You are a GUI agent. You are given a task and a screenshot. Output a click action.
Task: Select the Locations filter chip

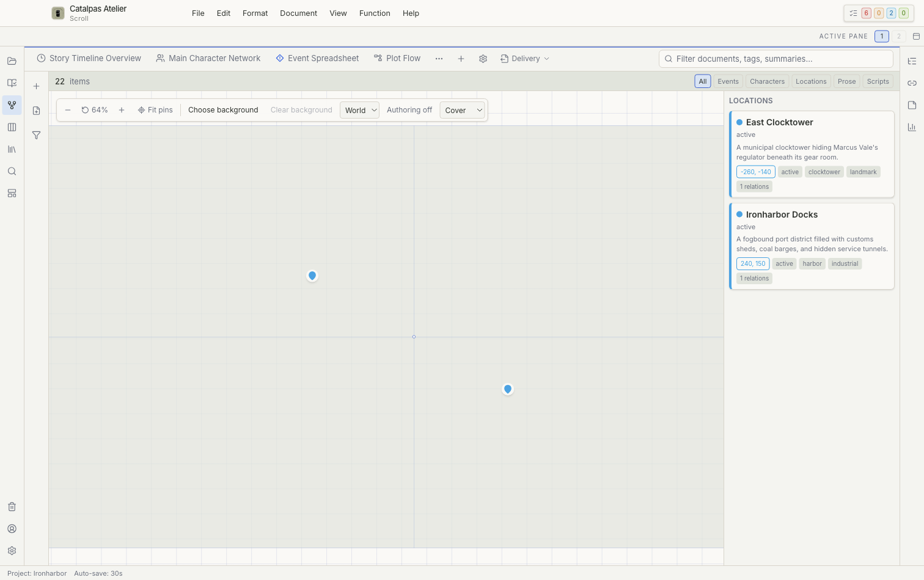[x=811, y=81]
